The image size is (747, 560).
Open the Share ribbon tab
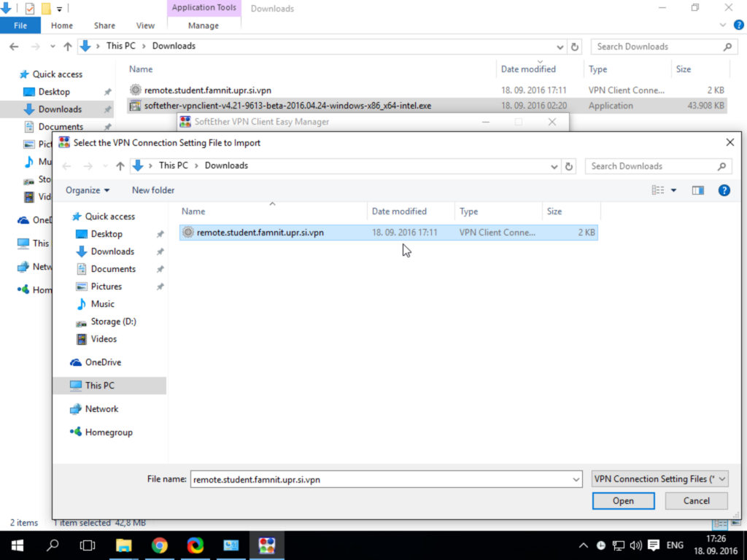[104, 26]
